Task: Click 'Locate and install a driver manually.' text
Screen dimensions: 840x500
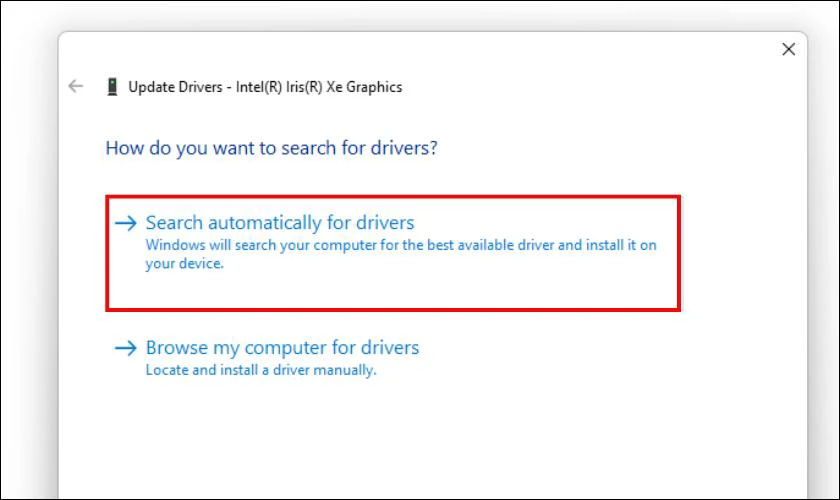Action: click(x=261, y=370)
